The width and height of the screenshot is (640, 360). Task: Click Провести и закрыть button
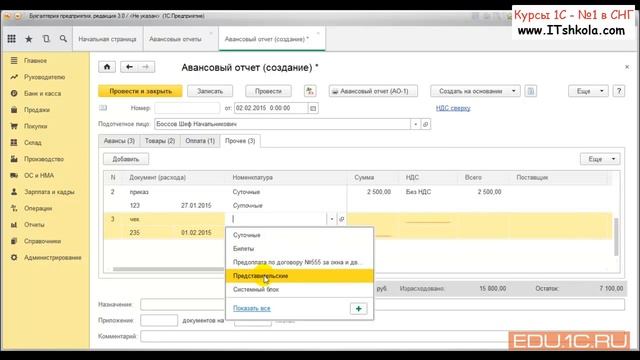pos(140,91)
